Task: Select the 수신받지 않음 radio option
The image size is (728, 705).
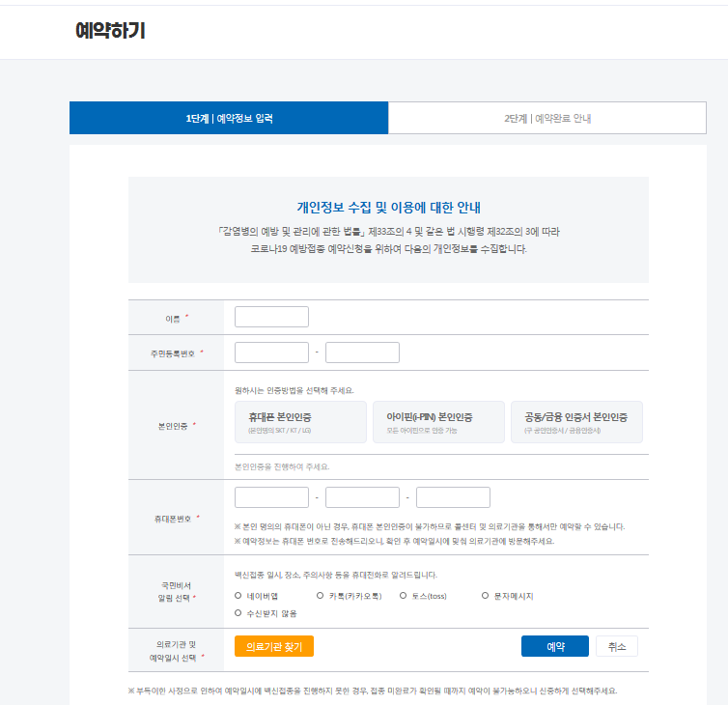Action: click(238, 613)
